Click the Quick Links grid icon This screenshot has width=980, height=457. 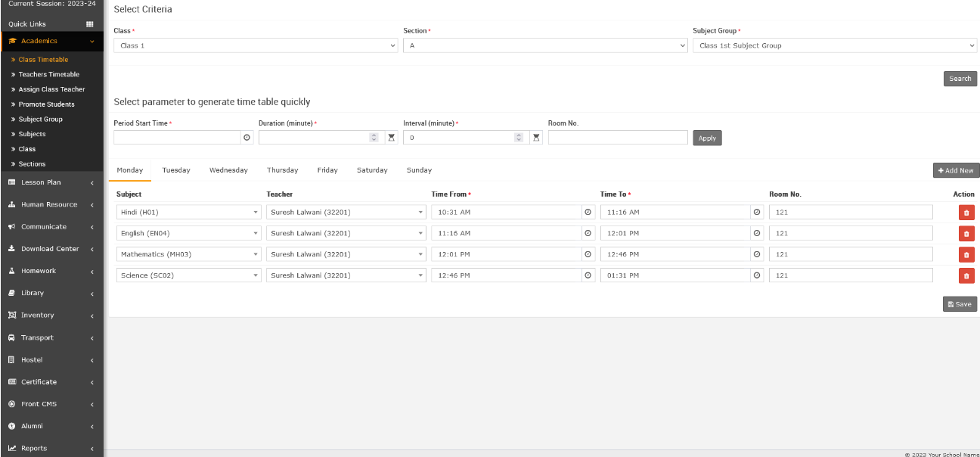click(x=90, y=24)
